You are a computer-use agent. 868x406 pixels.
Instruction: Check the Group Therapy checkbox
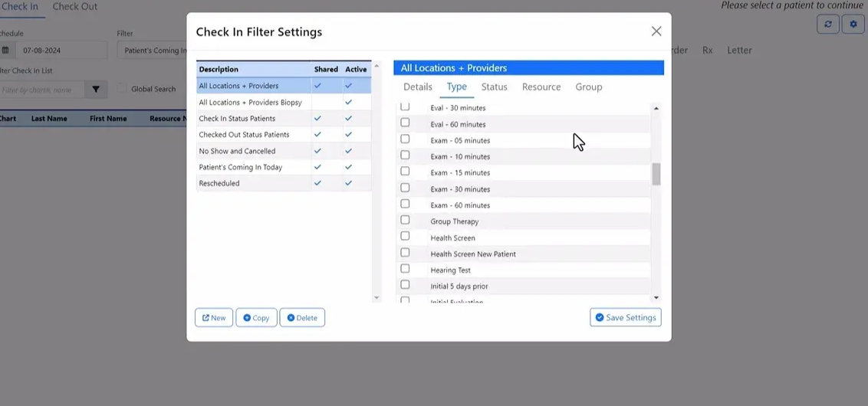pyautogui.click(x=405, y=221)
